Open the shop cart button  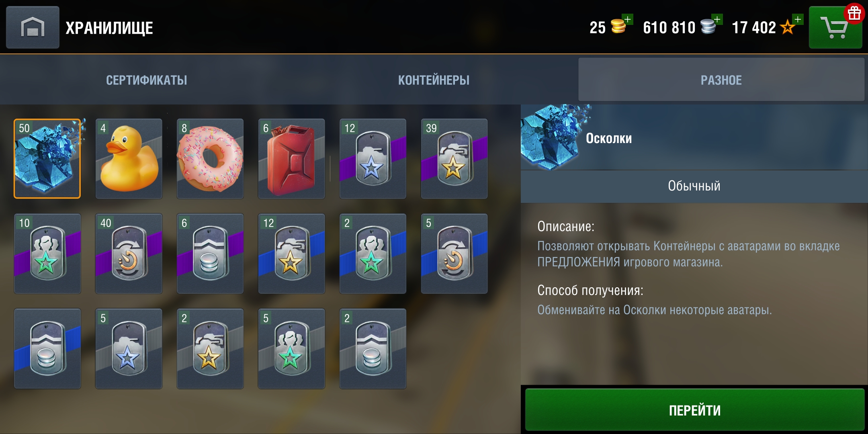click(x=835, y=27)
